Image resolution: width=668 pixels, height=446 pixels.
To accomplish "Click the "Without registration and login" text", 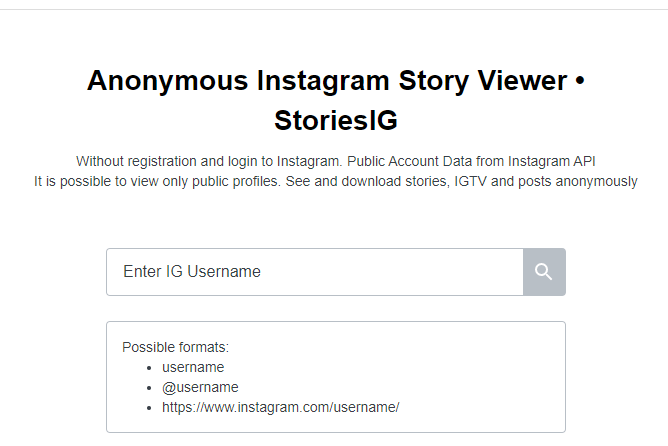I will pyautogui.click(x=168, y=161).
